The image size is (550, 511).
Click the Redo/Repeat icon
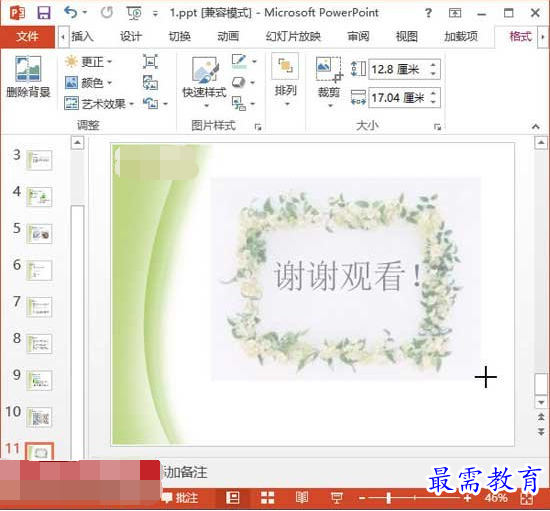coord(107,13)
